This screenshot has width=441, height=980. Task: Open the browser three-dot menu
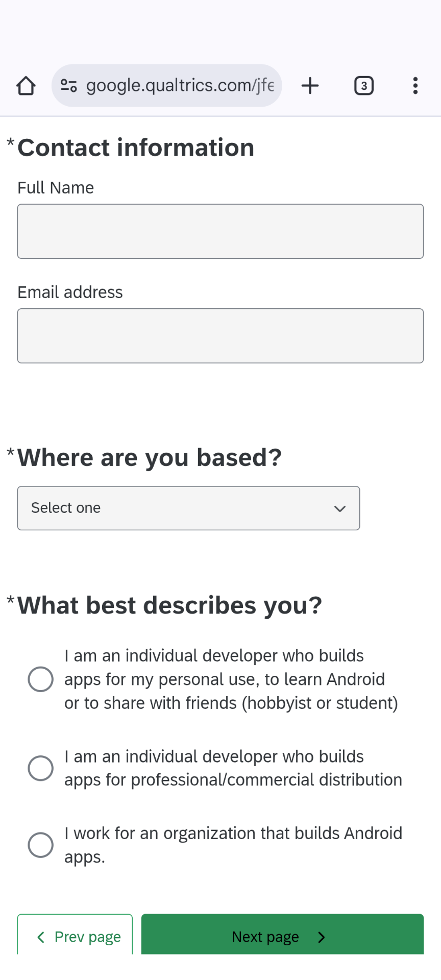pos(415,86)
